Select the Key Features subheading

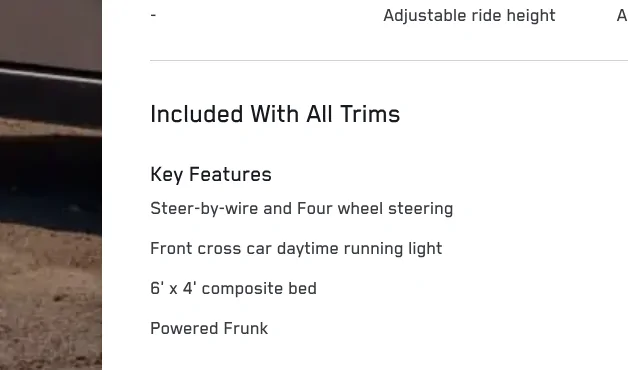coord(211,175)
